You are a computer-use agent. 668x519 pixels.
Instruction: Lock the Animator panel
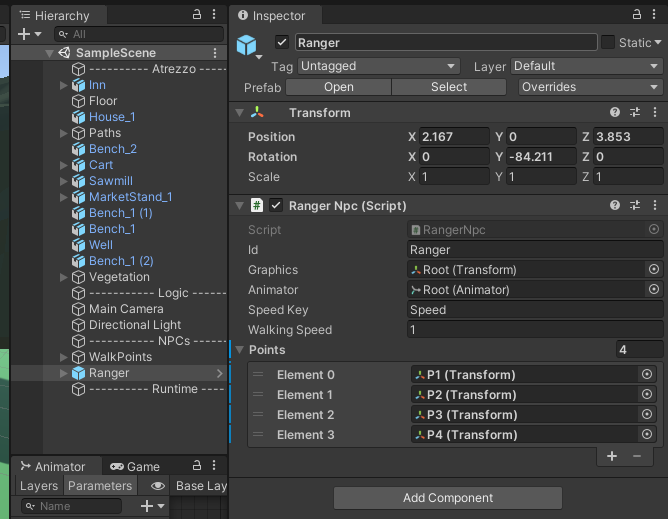coord(197,465)
